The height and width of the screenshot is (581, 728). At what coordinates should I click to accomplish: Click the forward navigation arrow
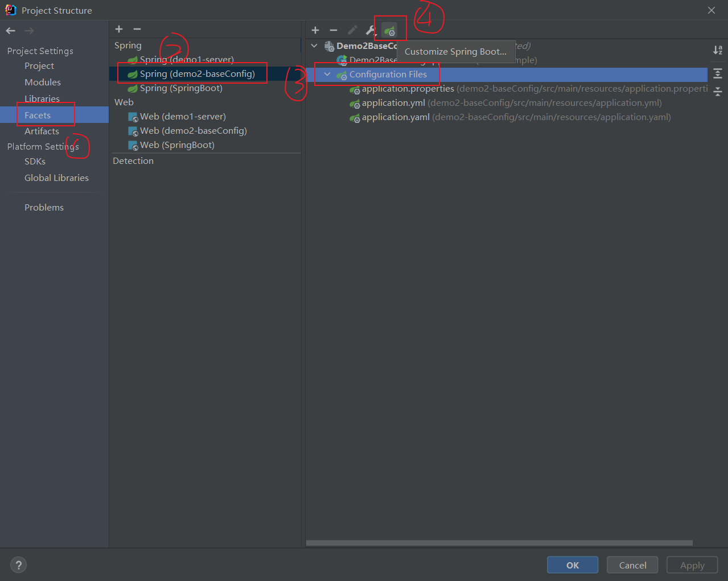29,31
